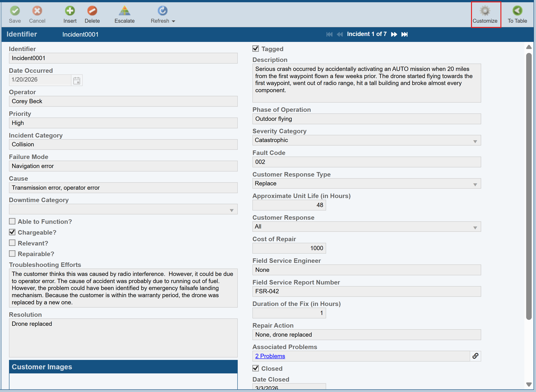Toggle the Repairable checkbox
The height and width of the screenshot is (392, 536).
(x=12, y=254)
